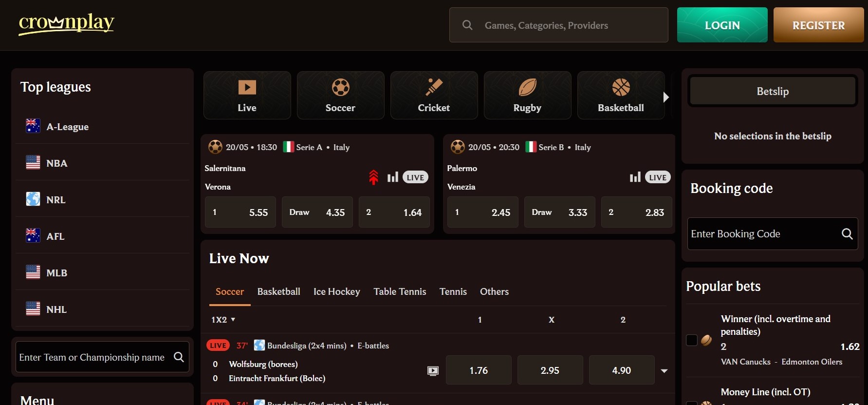The height and width of the screenshot is (405, 868).
Task: Bet on Venezia win at 2.83
Action: pyautogui.click(x=637, y=212)
